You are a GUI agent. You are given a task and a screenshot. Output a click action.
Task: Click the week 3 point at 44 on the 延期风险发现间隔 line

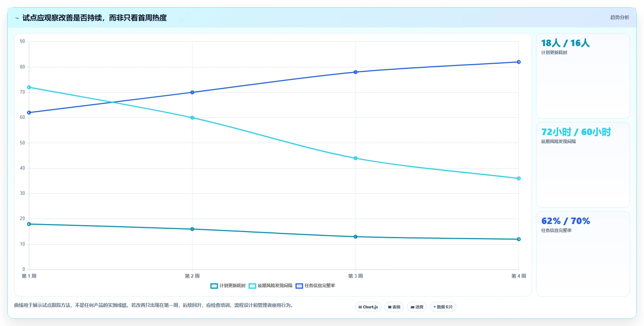click(356, 158)
